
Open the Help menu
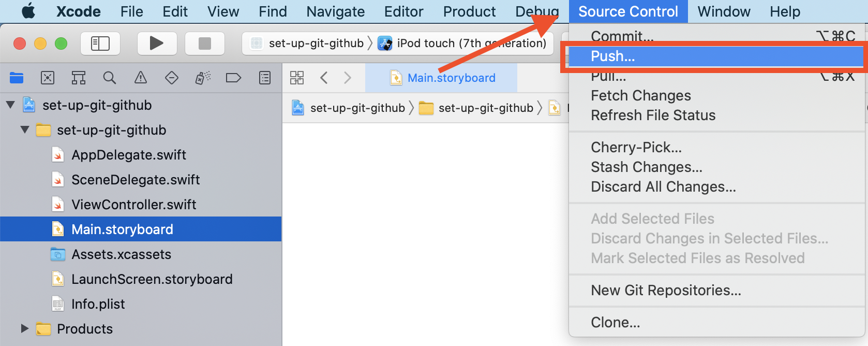pyautogui.click(x=785, y=11)
